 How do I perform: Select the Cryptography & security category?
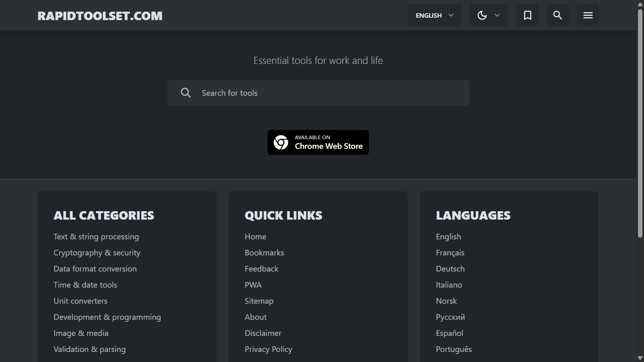coord(97,252)
